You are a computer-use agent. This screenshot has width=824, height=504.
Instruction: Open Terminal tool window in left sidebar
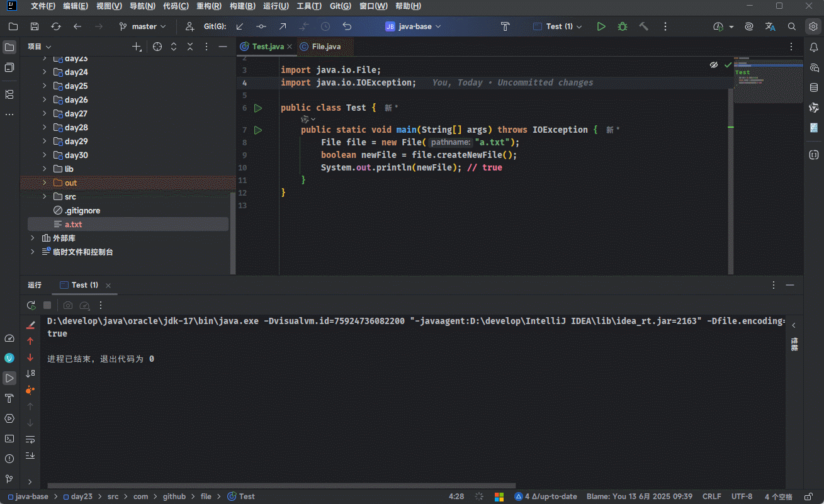point(9,439)
